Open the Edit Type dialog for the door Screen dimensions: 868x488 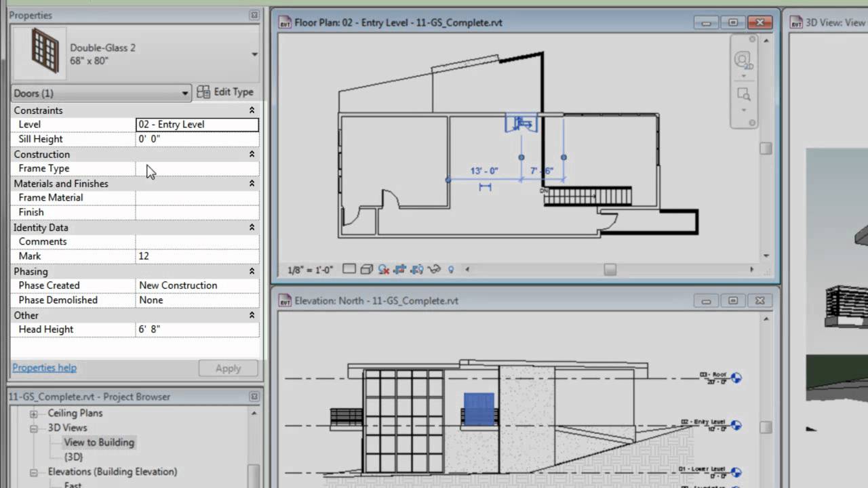(x=225, y=91)
